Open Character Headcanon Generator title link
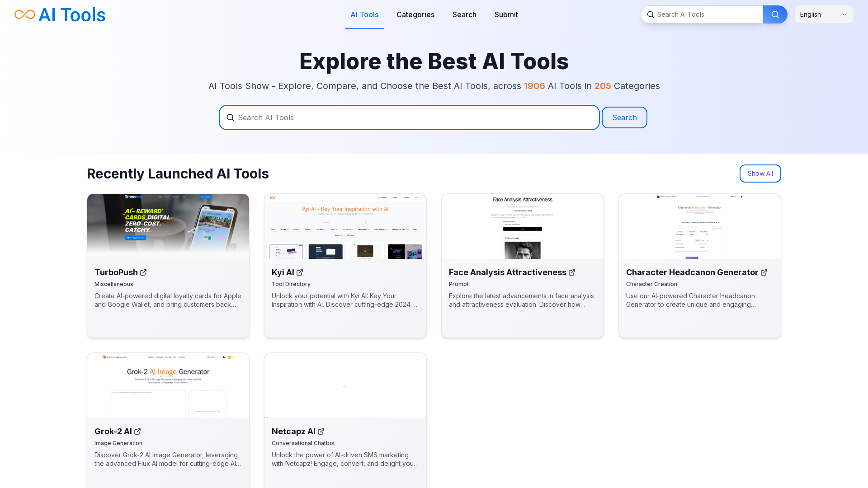 pos(692,272)
